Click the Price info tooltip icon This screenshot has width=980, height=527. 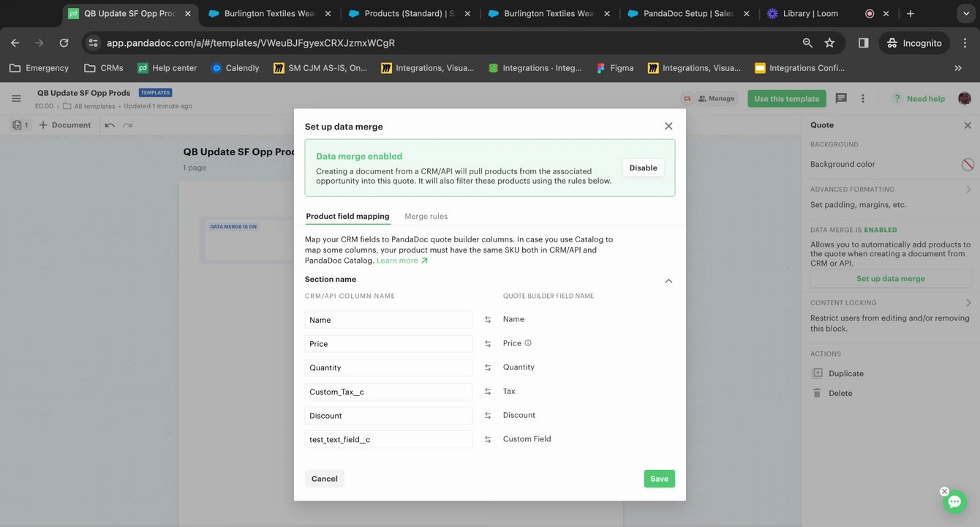tap(528, 343)
